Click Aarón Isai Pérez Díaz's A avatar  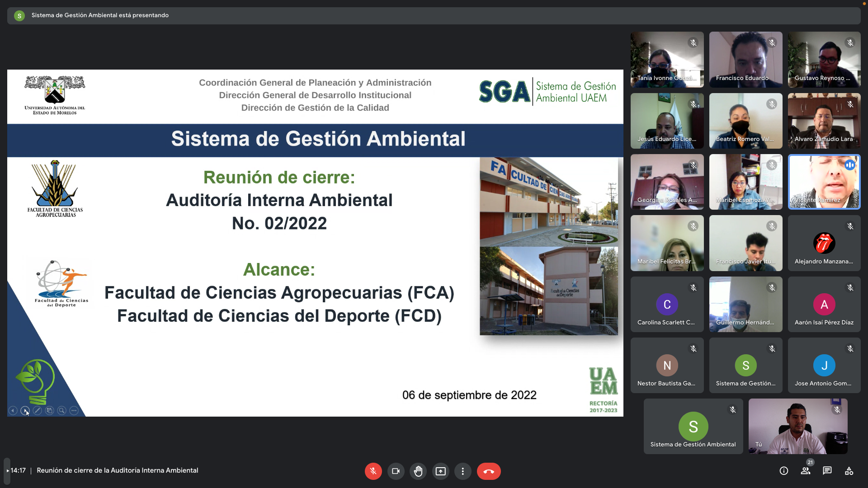pos(824,305)
